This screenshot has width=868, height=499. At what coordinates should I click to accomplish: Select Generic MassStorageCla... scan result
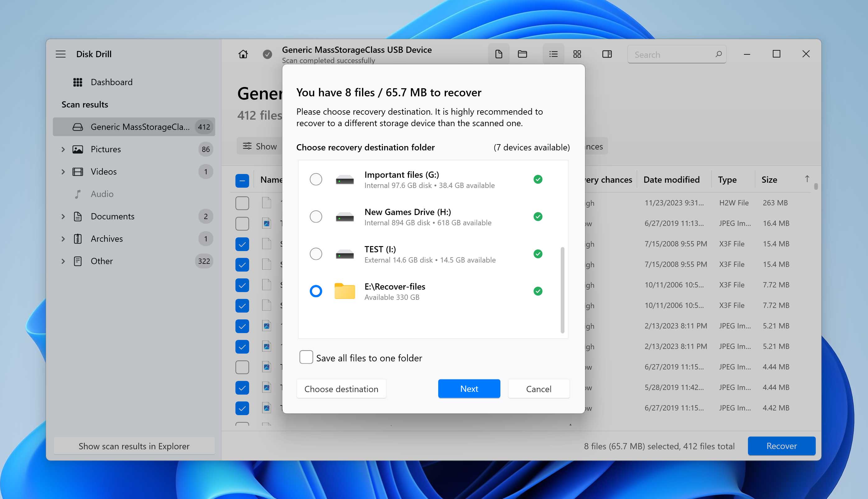point(134,127)
